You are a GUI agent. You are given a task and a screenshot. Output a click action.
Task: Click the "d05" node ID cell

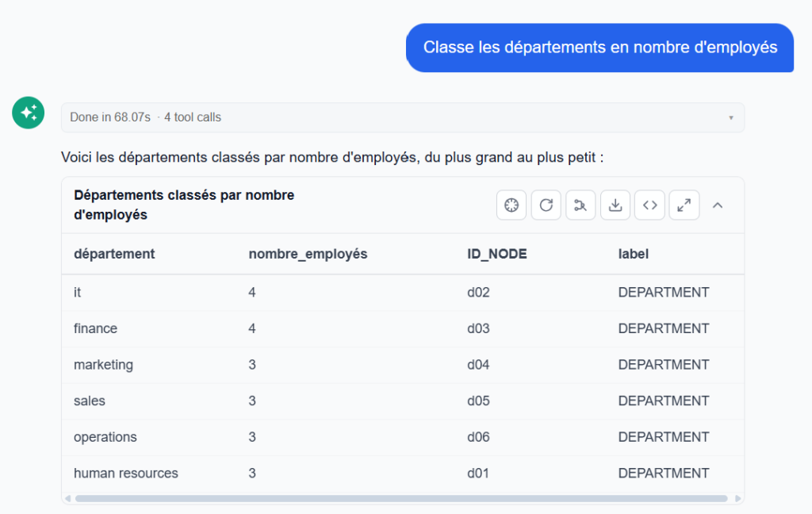(478, 401)
